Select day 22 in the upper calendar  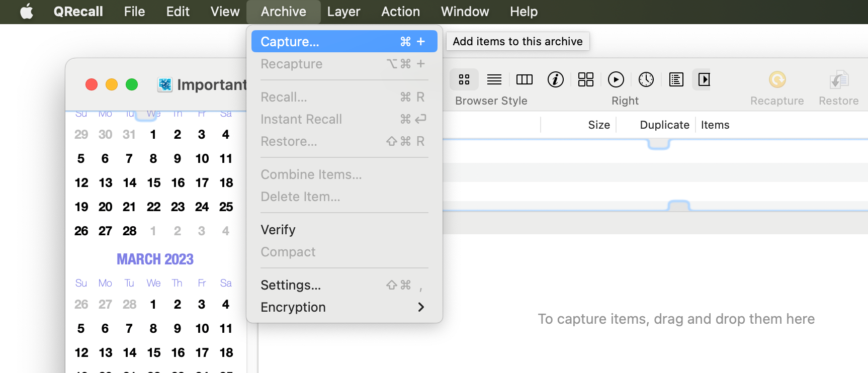153,207
